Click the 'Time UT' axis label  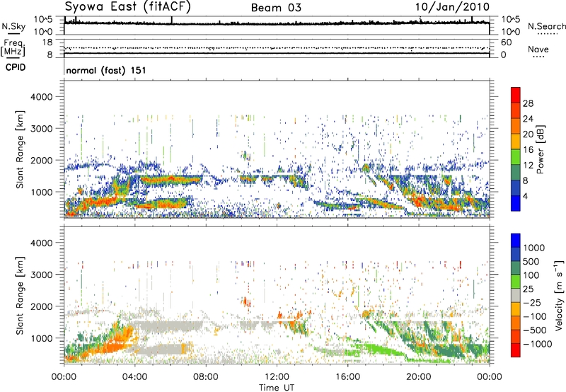click(277, 388)
